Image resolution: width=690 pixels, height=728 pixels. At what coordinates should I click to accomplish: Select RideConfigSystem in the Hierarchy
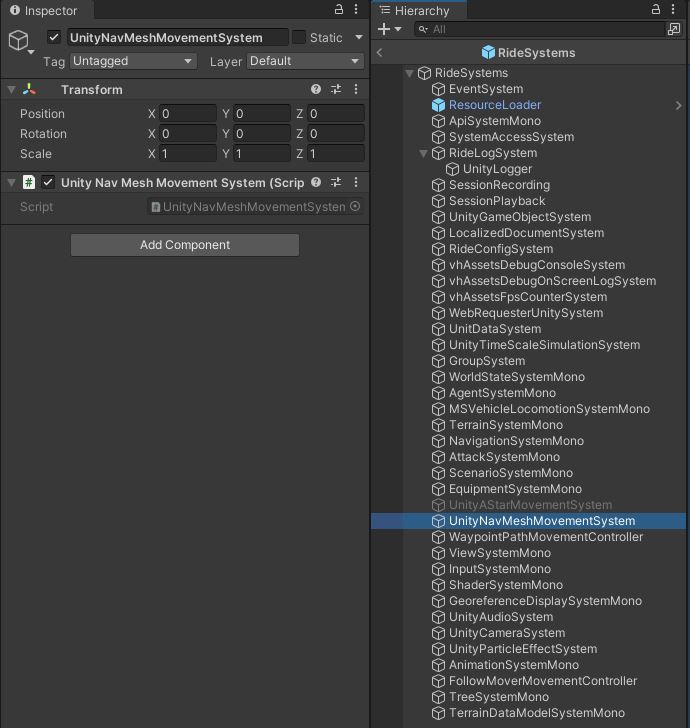pos(501,249)
